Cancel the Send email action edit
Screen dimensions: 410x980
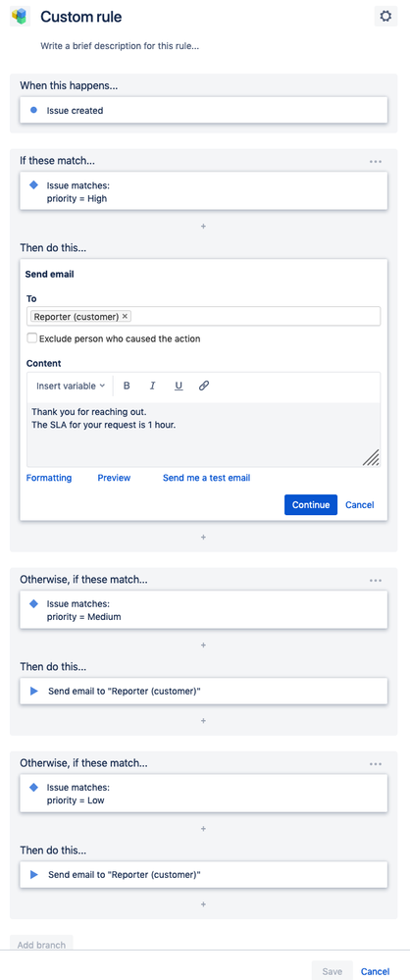[x=359, y=505]
